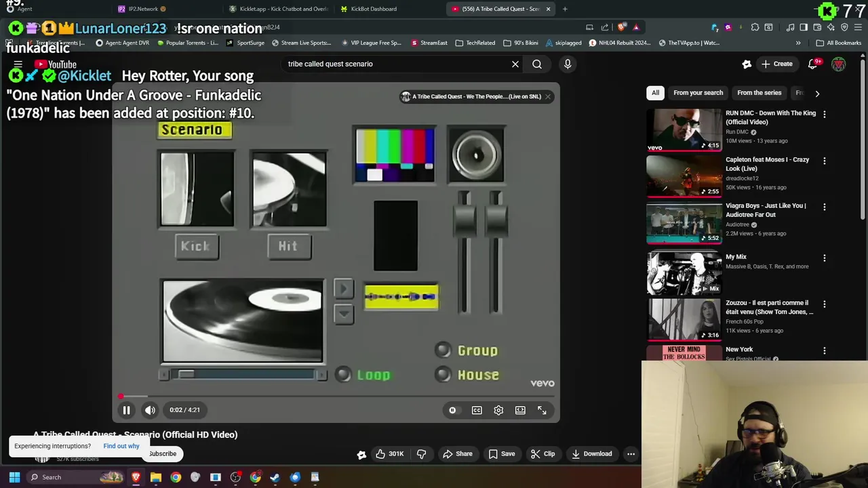Screen dimensions: 868x488
Task: Open File Explorer from taskbar
Action: click(x=156, y=477)
